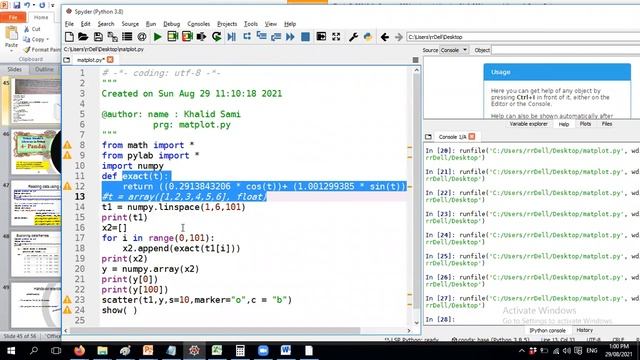The image size is (640, 360).
Task: Open the File menu in Spyder
Action: 69,24
